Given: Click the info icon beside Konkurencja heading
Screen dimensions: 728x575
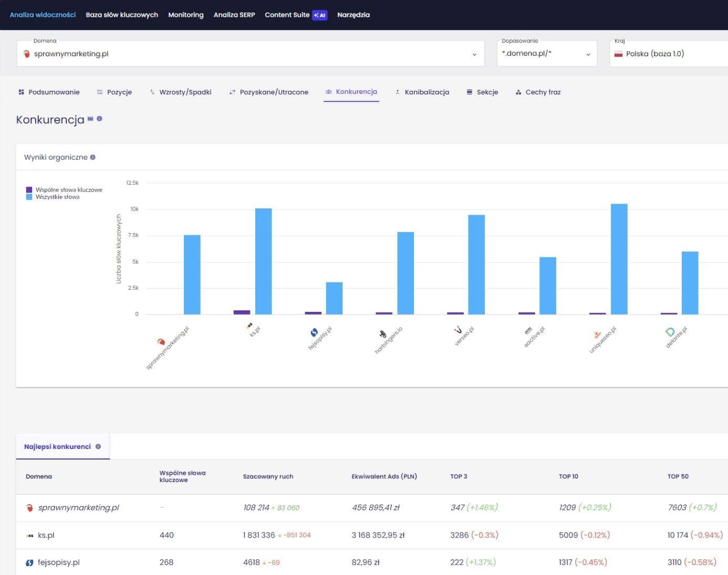Looking at the screenshot, I should pos(99,119).
